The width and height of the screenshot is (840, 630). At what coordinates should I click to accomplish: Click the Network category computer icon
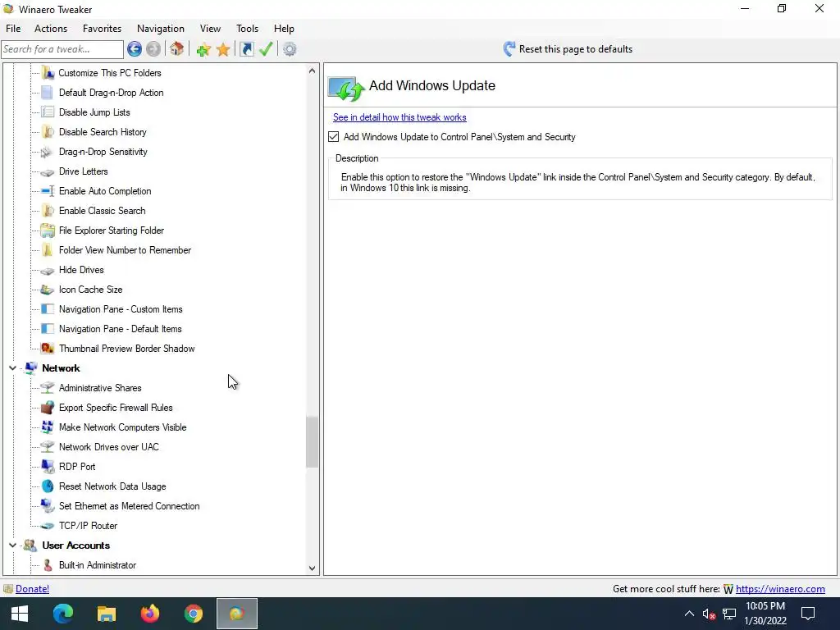click(x=31, y=368)
